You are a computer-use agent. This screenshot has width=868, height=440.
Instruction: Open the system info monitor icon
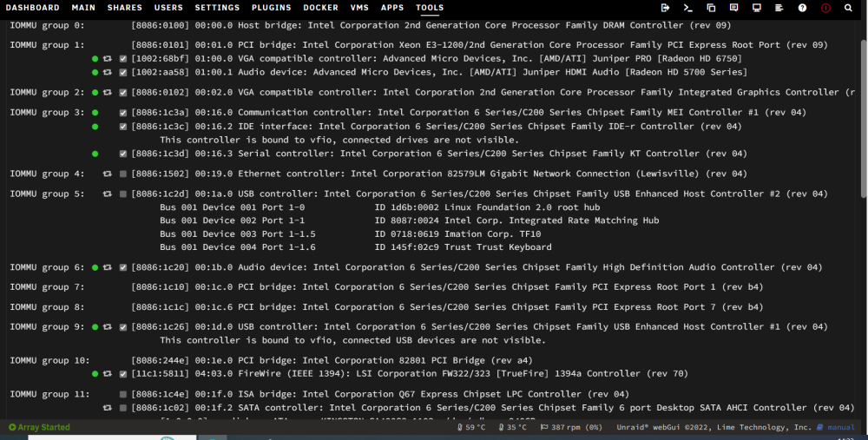coord(757,8)
